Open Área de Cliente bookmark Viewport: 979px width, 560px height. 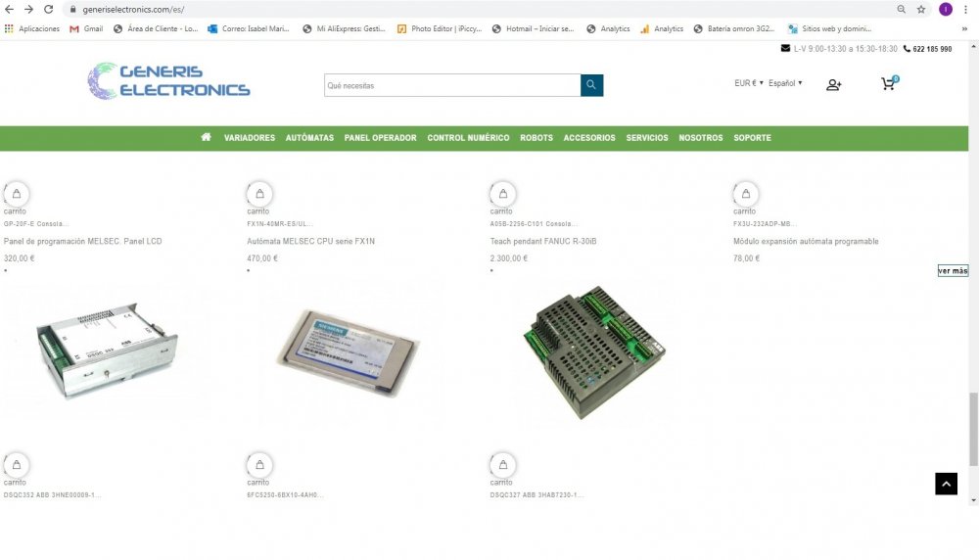(x=156, y=28)
